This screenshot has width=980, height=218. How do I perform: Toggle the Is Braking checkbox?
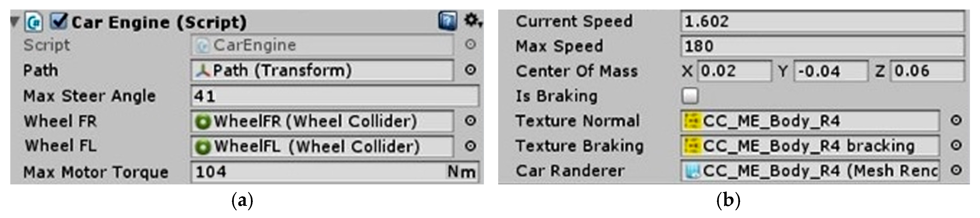tap(690, 96)
